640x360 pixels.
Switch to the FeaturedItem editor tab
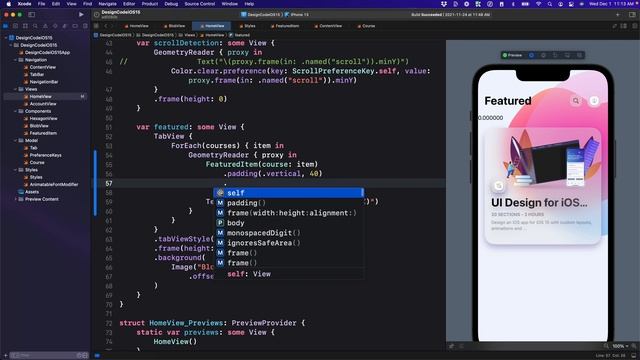click(x=284, y=26)
